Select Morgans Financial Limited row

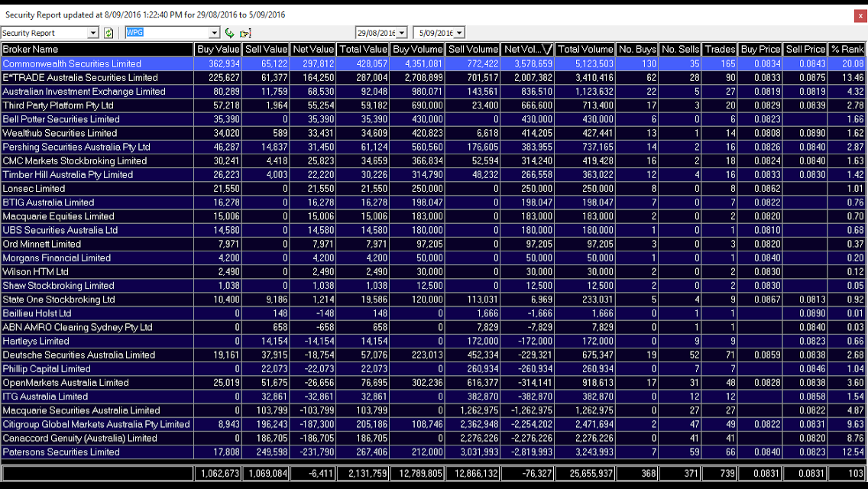coord(433,257)
